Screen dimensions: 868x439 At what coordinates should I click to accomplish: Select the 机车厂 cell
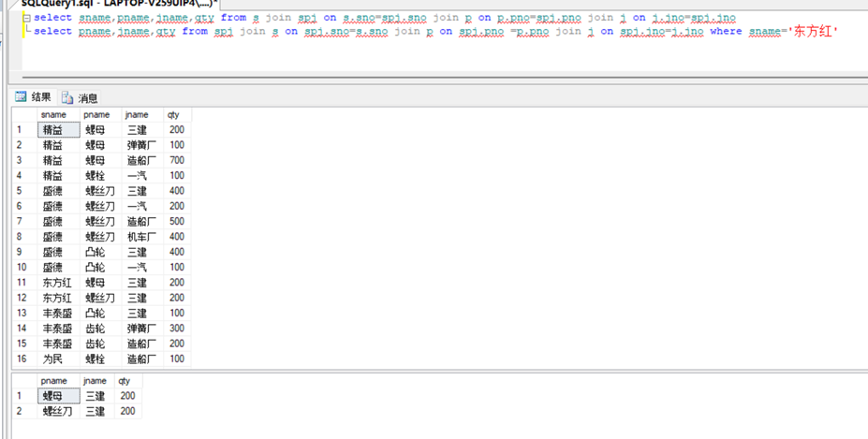(x=143, y=237)
